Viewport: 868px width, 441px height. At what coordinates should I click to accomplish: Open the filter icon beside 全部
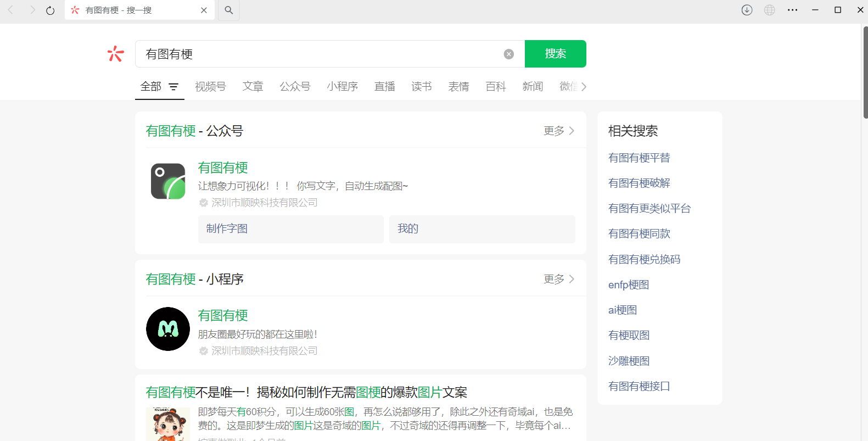point(173,87)
